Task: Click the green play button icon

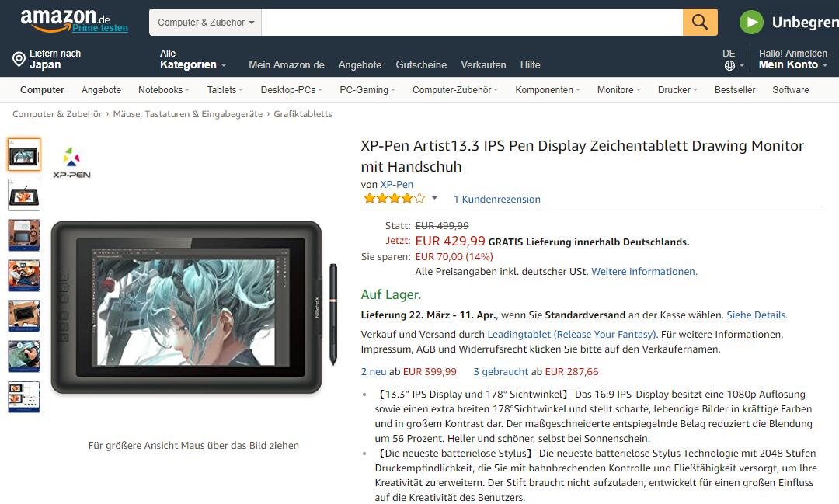Action: [751, 22]
